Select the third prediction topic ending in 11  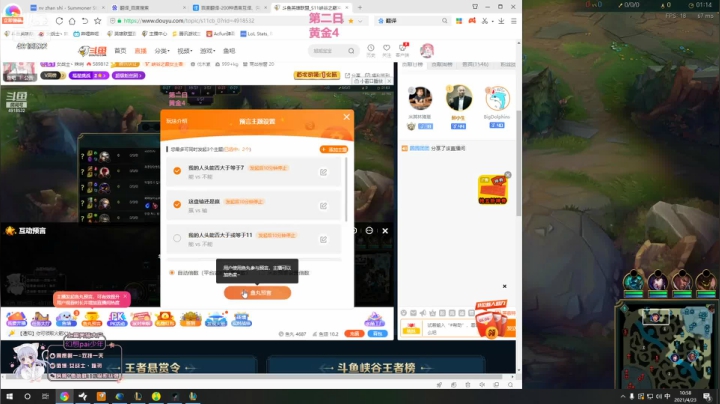pyautogui.click(x=177, y=238)
